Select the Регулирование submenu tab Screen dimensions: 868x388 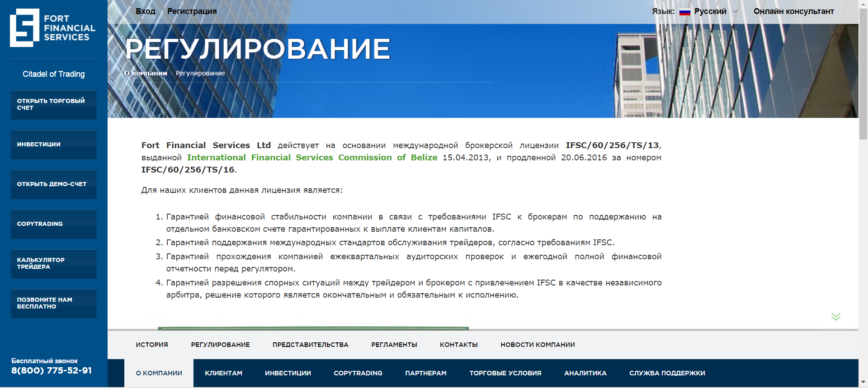[x=220, y=345]
